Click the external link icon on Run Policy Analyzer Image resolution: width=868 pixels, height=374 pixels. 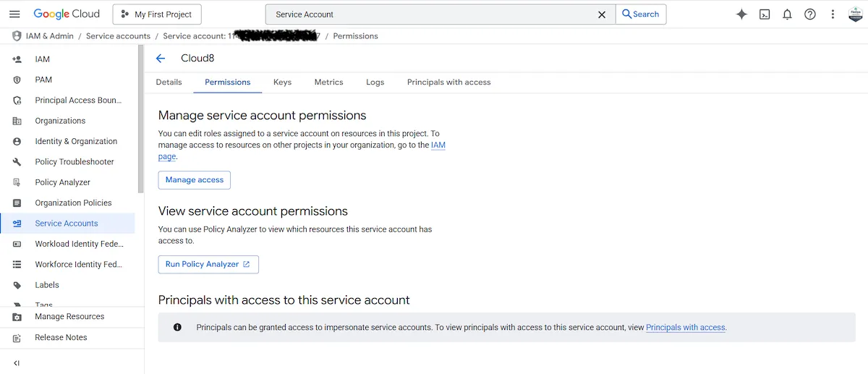(246, 264)
